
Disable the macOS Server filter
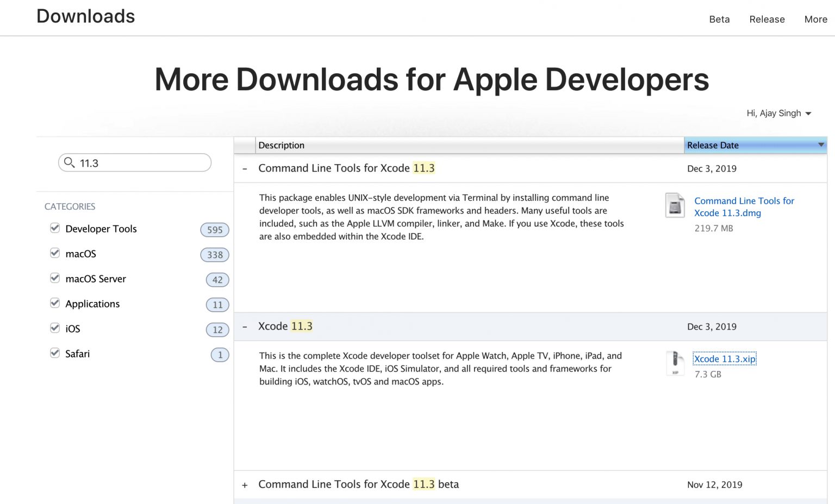pyautogui.click(x=55, y=278)
